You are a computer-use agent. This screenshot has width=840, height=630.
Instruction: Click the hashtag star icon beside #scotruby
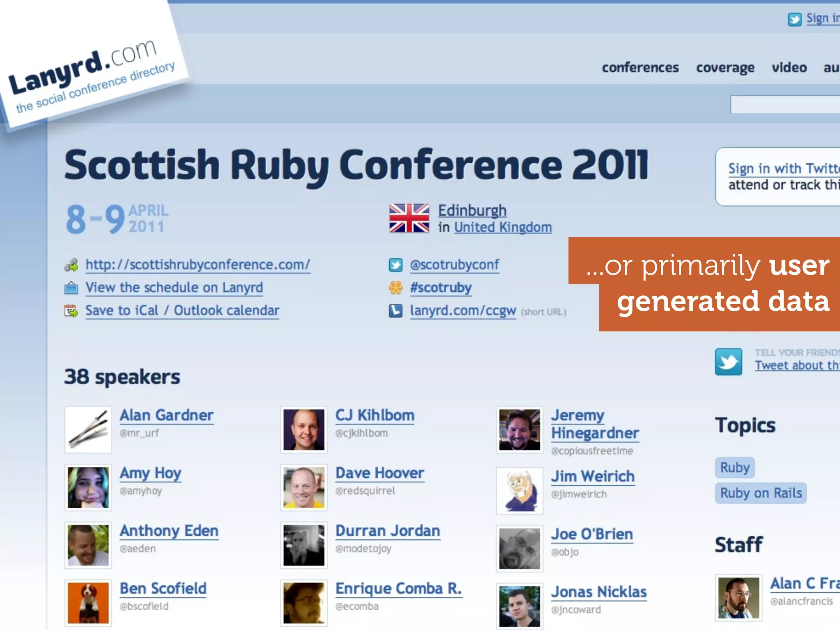(395, 288)
